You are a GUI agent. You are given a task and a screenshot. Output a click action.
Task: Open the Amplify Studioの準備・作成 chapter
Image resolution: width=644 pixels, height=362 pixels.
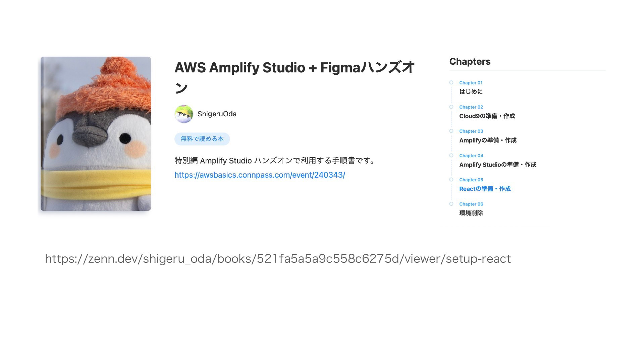(498, 165)
